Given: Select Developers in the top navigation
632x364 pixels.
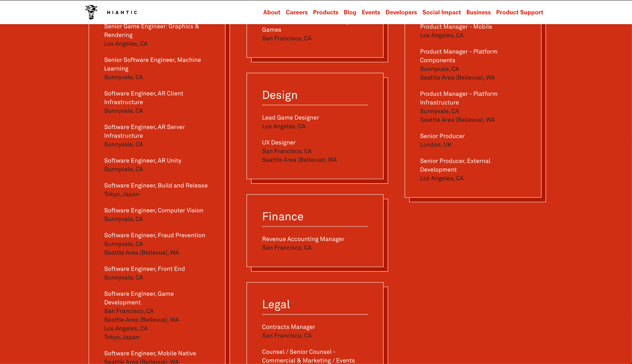Looking at the screenshot, I should tap(401, 12).
